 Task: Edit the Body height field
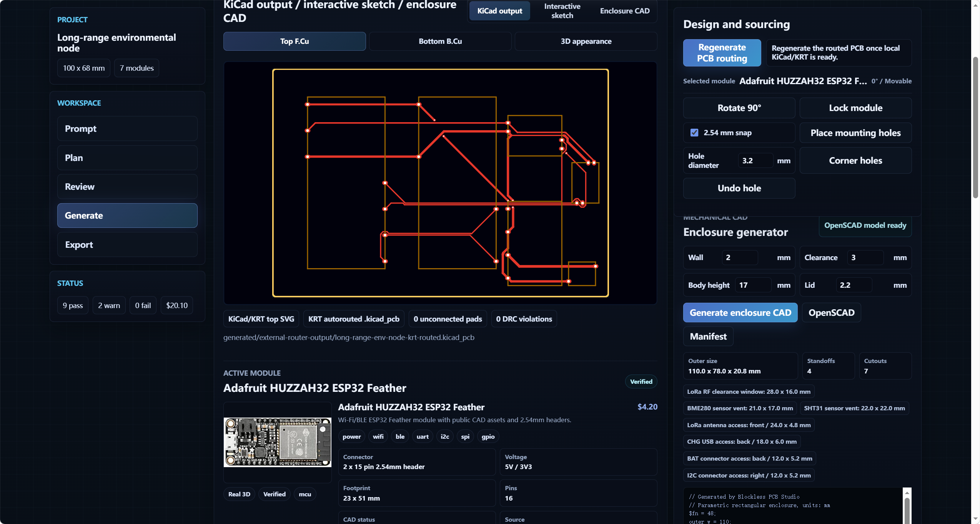pyautogui.click(x=753, y=285)
